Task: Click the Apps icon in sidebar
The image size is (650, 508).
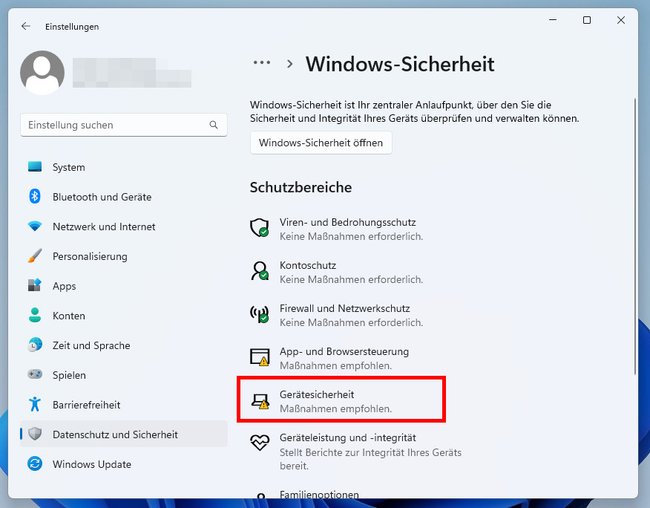Action: (35, 285)
